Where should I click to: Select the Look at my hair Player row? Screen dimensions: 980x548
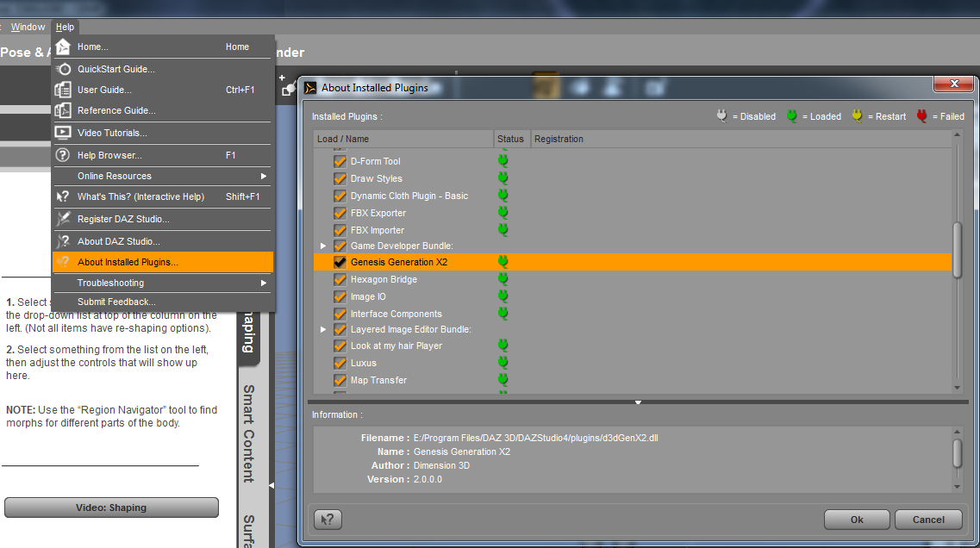[633, 346]
